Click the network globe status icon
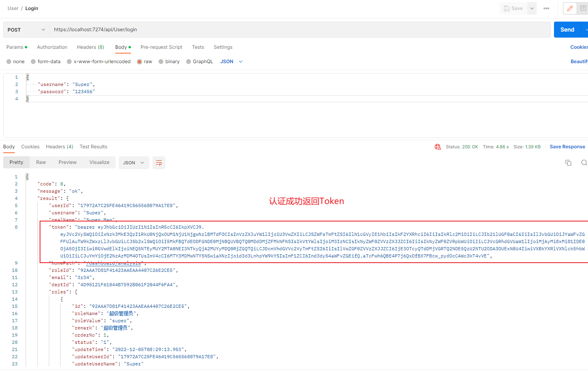This screenshot has height=371, width=588. [437, 147]
